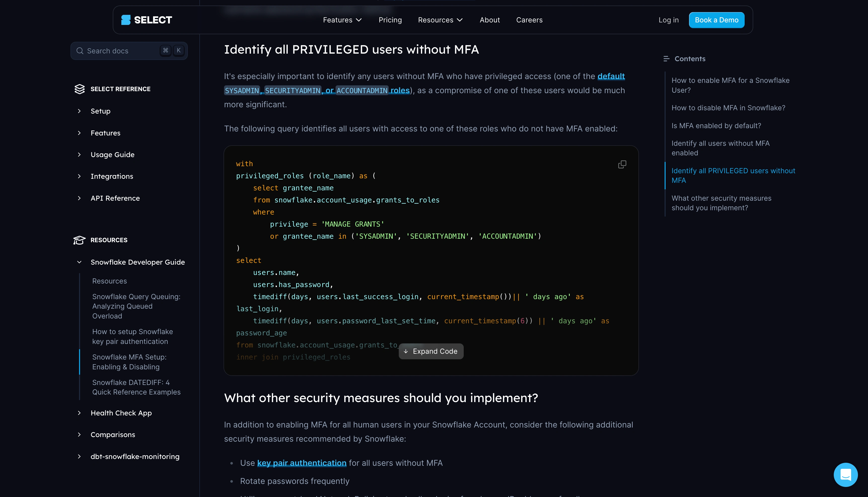Open Snowflake Query Queuing article
The height and width of the screenshot is (497, 868).
[136, 306]
